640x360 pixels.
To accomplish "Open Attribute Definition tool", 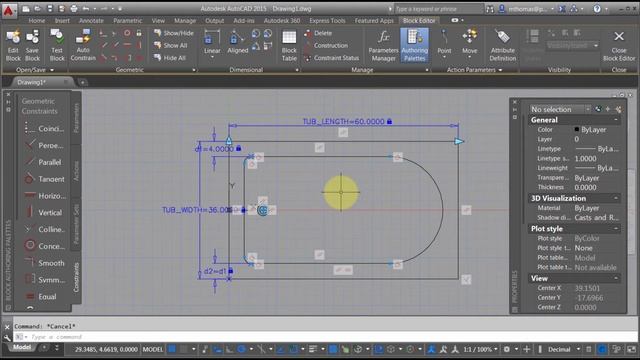I will tap(502, 46).
